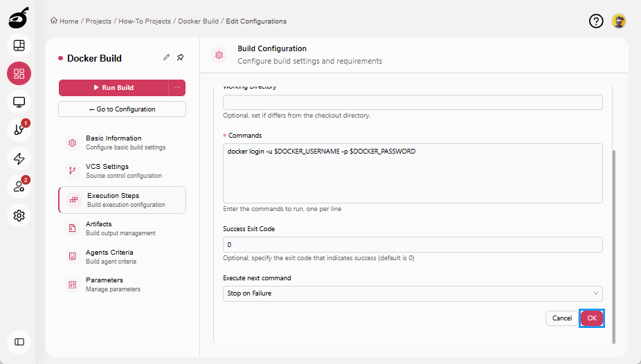Click the Success Exit Code field
The image size is (641, 364).
click(x=413, y=245)
